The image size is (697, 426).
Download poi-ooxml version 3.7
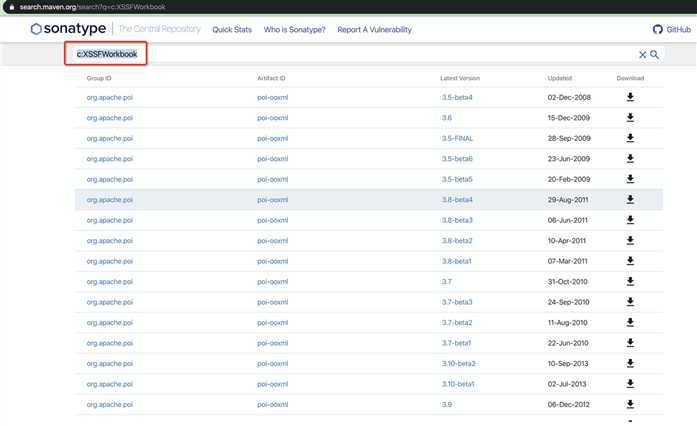(x=630, y=281)
